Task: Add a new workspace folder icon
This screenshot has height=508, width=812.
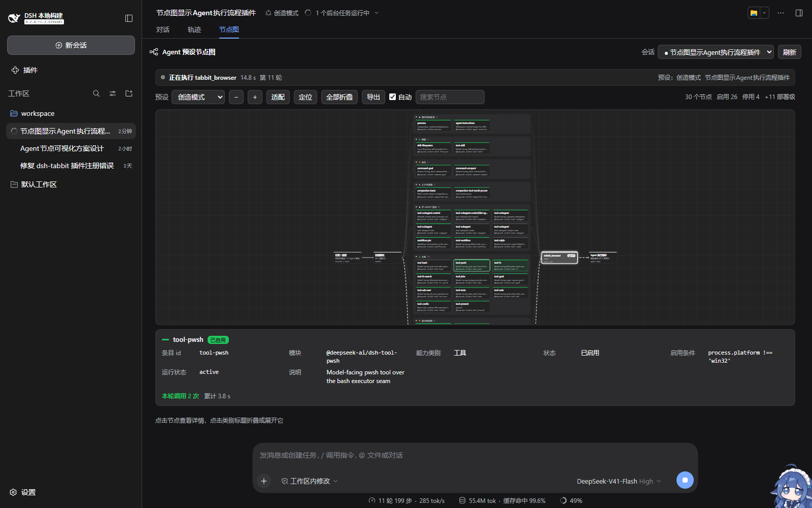Action: 129,93
